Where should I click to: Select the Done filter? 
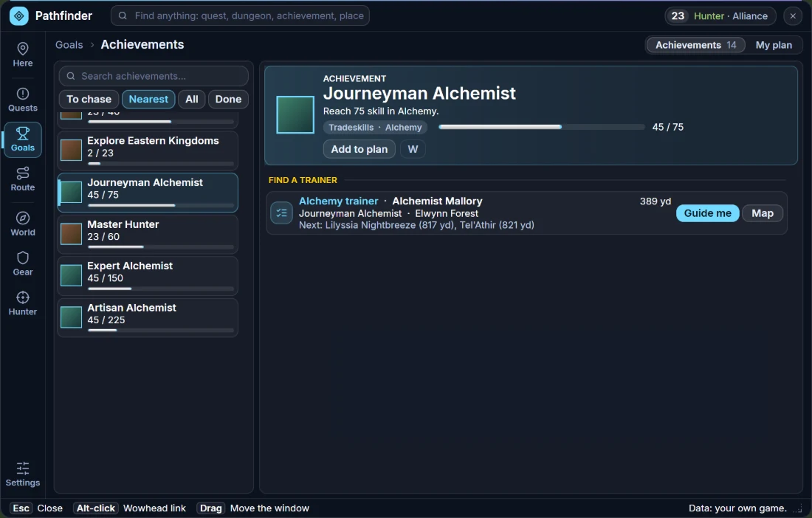click(x=228, y=100)
